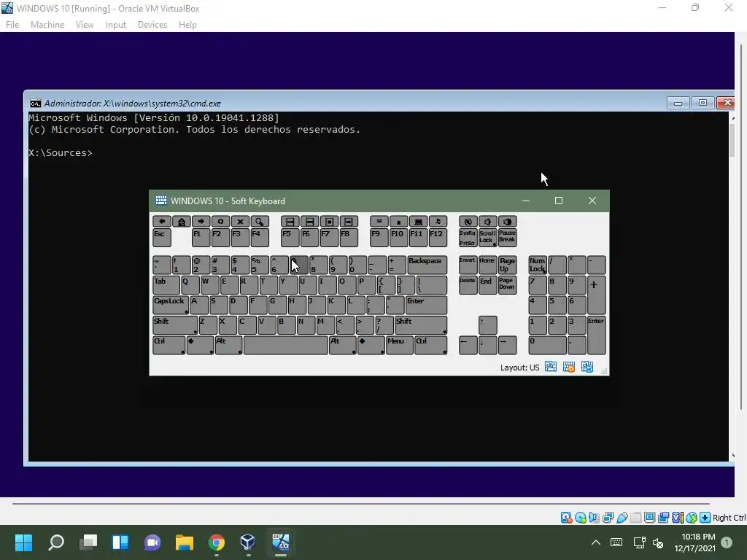The image size is (747, 560).
Task: Open the Help menu
Action: (x=187, y=25)
